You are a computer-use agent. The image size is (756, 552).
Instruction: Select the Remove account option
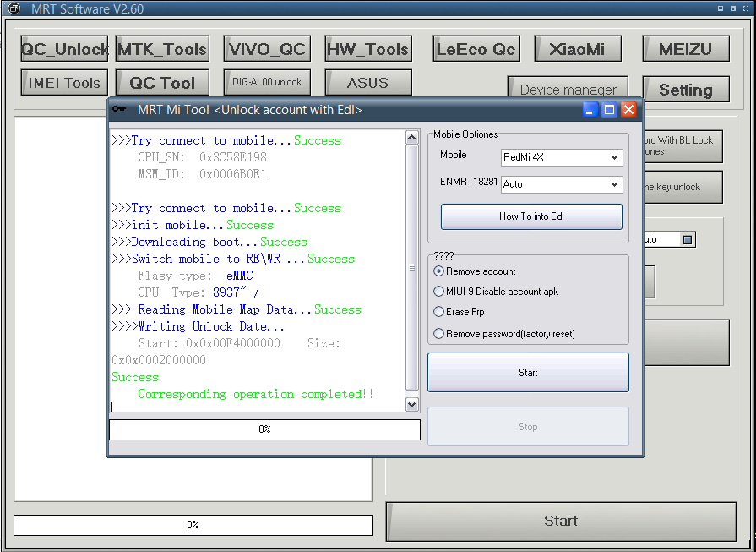click(438, 271)
